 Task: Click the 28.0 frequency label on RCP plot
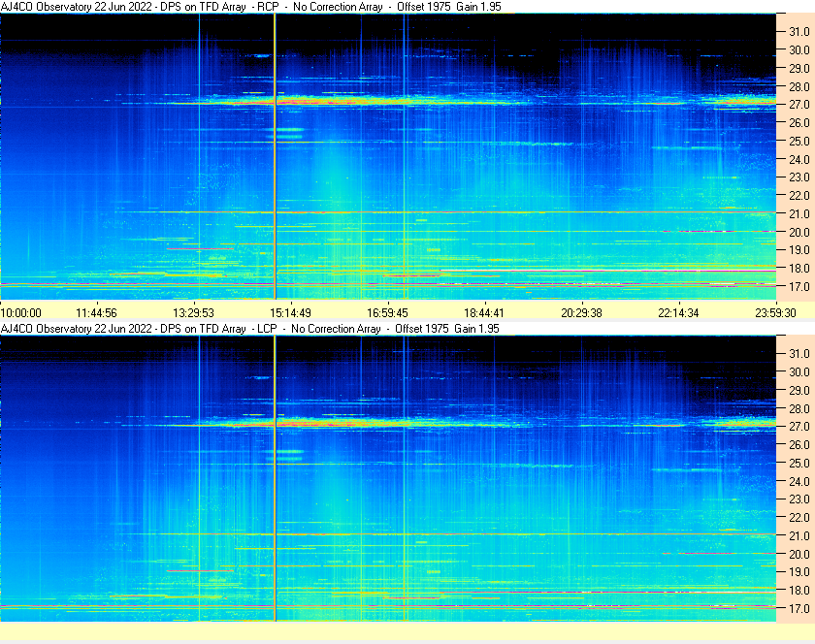point(799,86)
